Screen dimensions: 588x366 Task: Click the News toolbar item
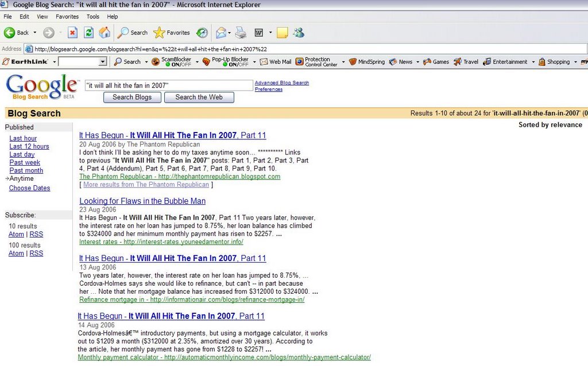click(x=401, y=62)
